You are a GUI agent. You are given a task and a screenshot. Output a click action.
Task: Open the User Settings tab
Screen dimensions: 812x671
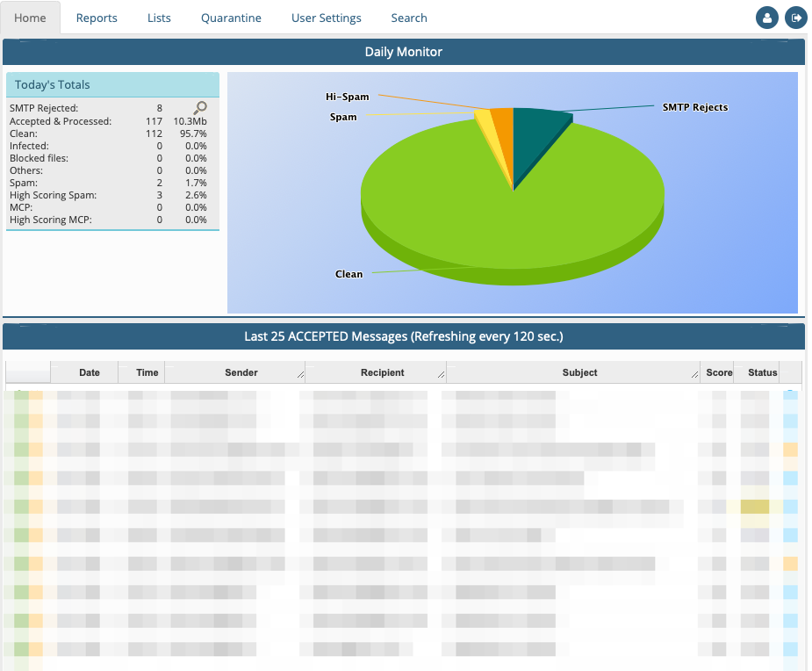point(326,18)
